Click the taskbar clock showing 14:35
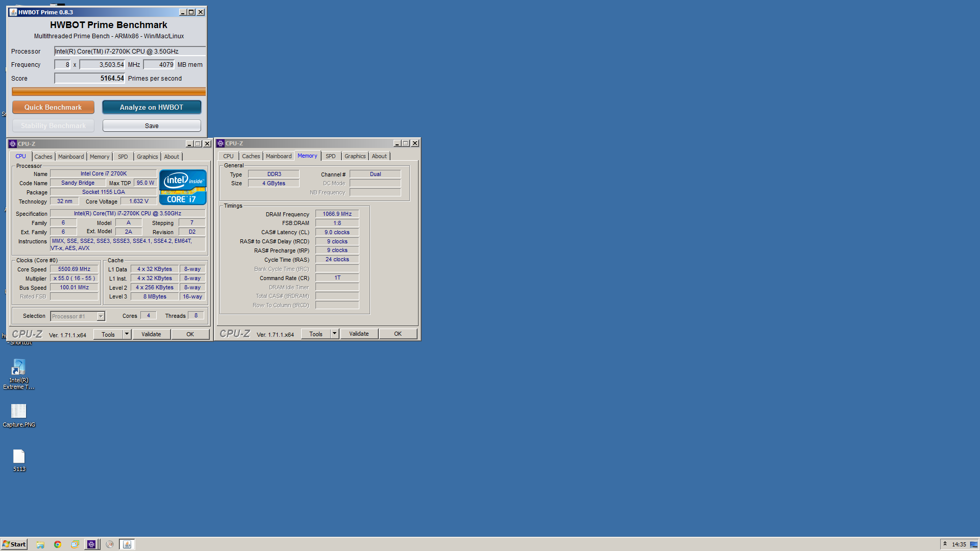The height and width of the screenshot is (551, 980). (959, 544)
